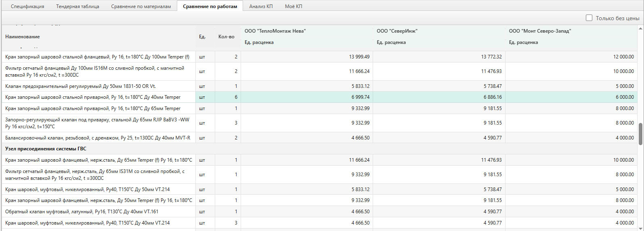Select row Фильтр сетчатый нерж.сталь Ду 65мм IS31M
This screenshot has width=644, height=231.
[x=319, y=175]
